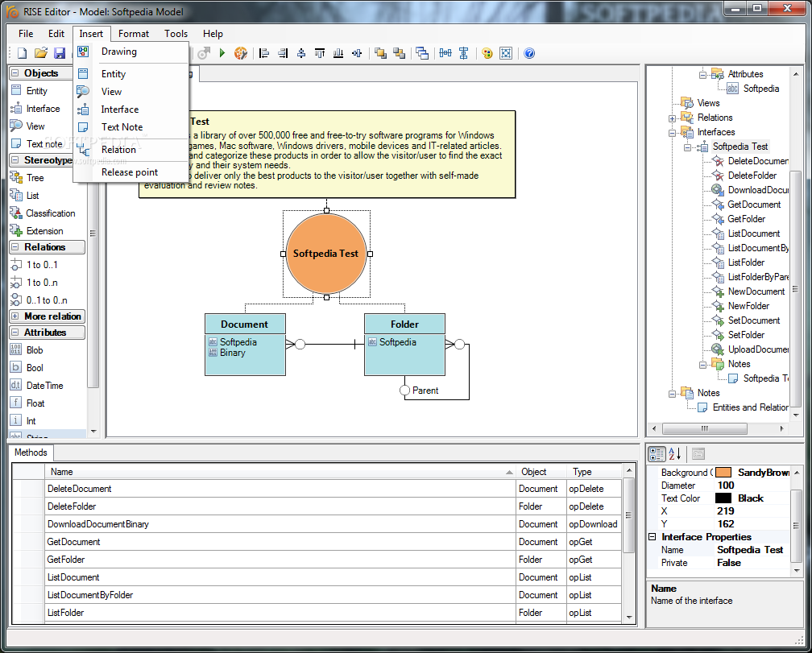Open the Edit menu
This screenshot has width=812, height=653.
[x=56, y=34]
